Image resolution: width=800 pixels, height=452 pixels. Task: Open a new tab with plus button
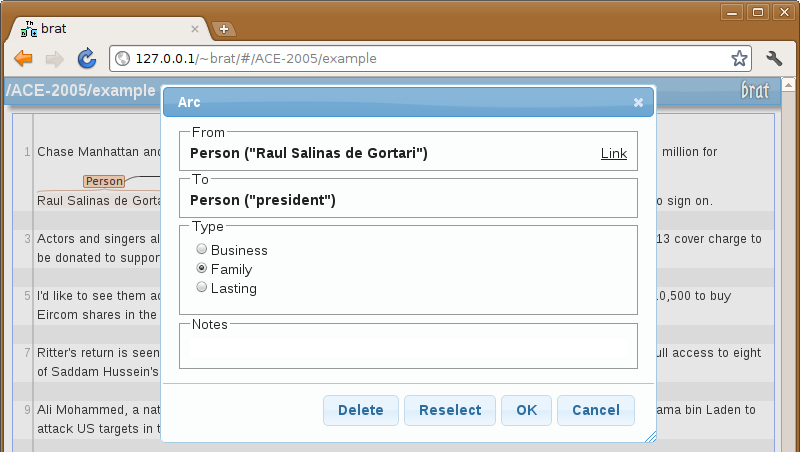(x=223, y=29)
